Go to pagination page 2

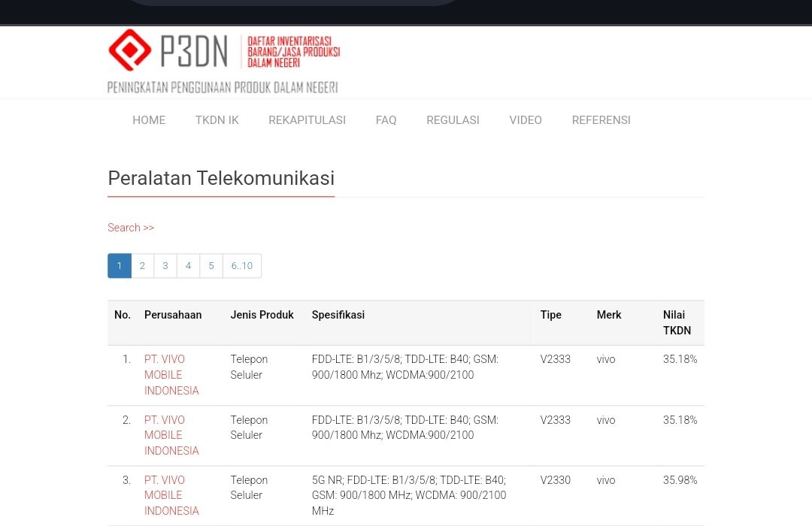click(x=142, y=265)
